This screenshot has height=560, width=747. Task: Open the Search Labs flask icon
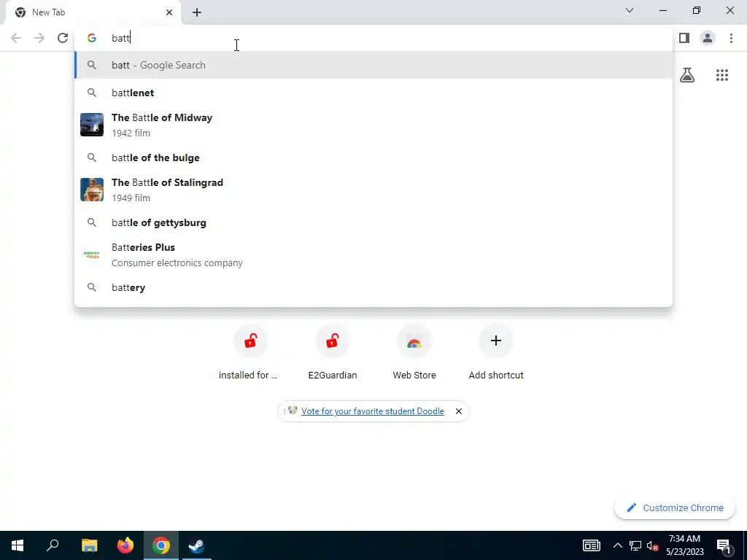[687, 75]
